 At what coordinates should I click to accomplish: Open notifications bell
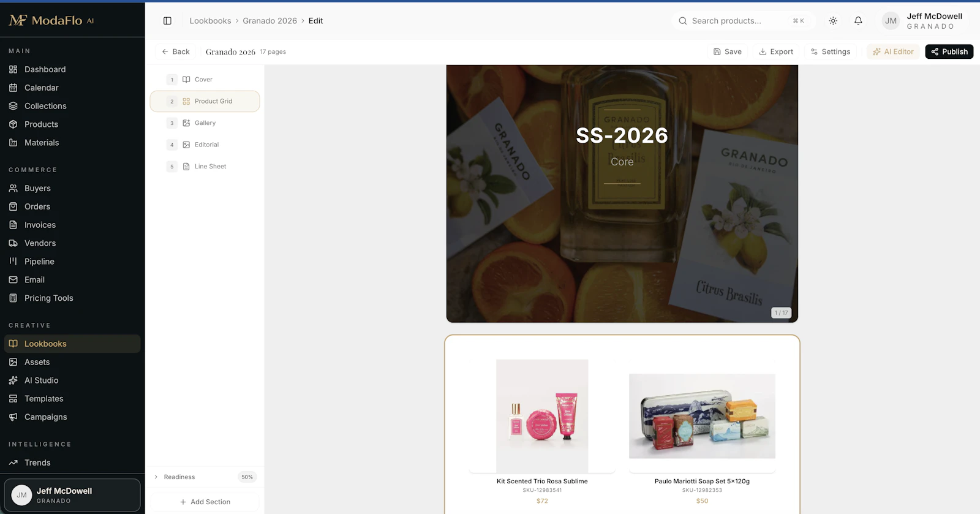(x=858, y=21)
